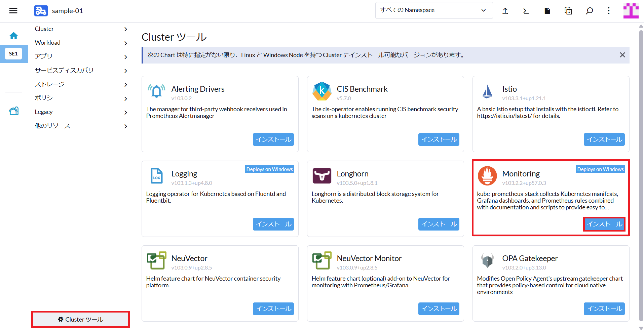Click the Logging LOG file icon
Image resolution: width=644 pixels, height=330 pixels.
pyautogui.click(x=156, y=176)
